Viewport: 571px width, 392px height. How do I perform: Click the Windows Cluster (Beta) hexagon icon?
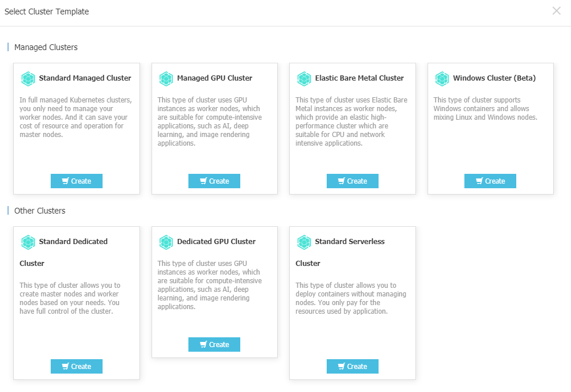[x=442, y=78]
